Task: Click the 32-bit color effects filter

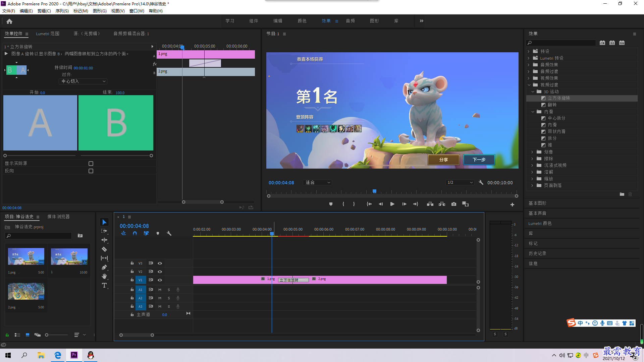Action: (612, 43)
